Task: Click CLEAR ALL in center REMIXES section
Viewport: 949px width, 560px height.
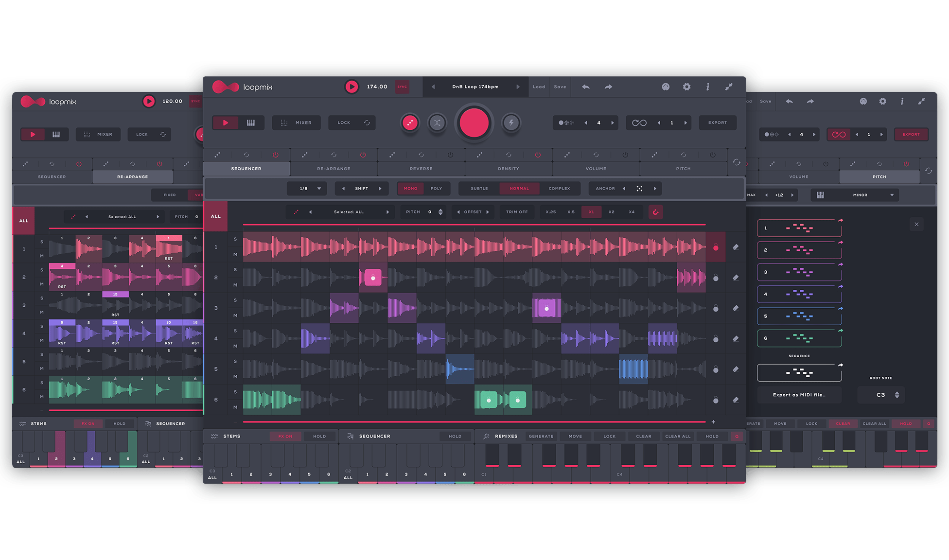Action: [x=678, y=436]
